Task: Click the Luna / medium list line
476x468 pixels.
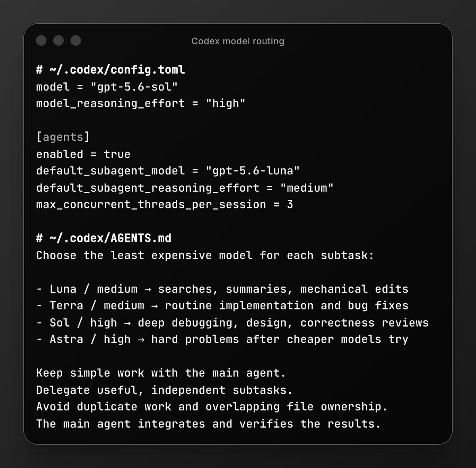Action: (222, 289)
